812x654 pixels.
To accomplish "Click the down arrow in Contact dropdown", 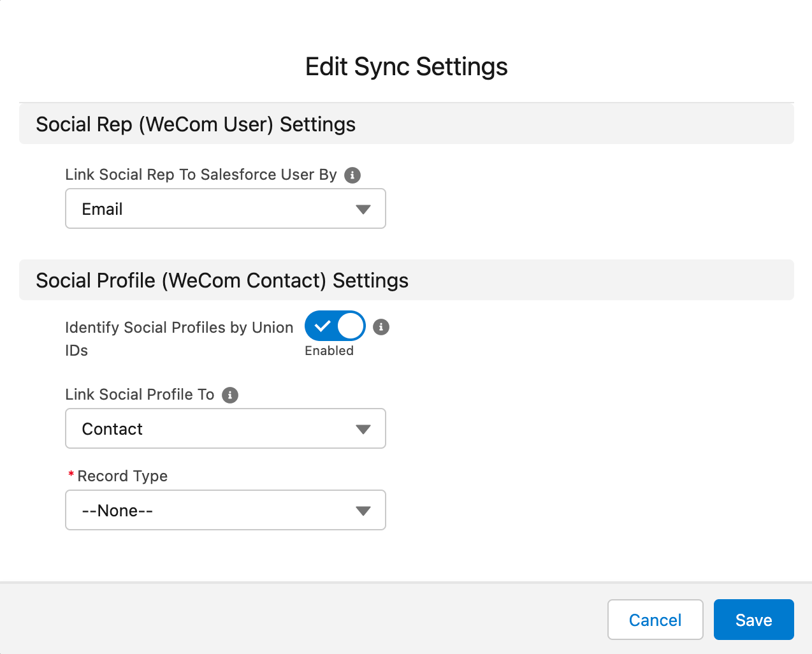I will point(363,430).
